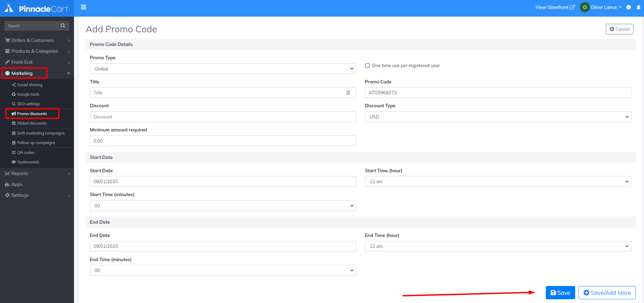Screen dimensions: 644x303
Task: Click the autofill icon in Title field
Action: 348,93
